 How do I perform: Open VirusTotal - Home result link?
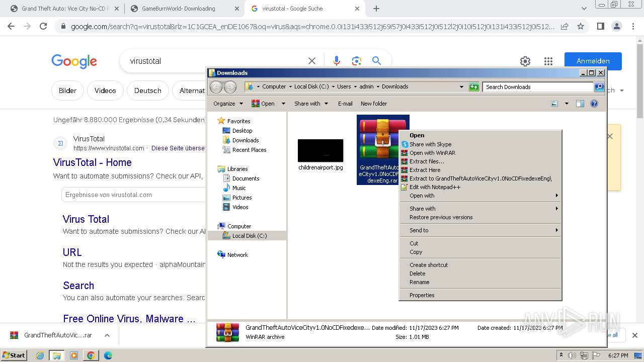coord(93,162)
